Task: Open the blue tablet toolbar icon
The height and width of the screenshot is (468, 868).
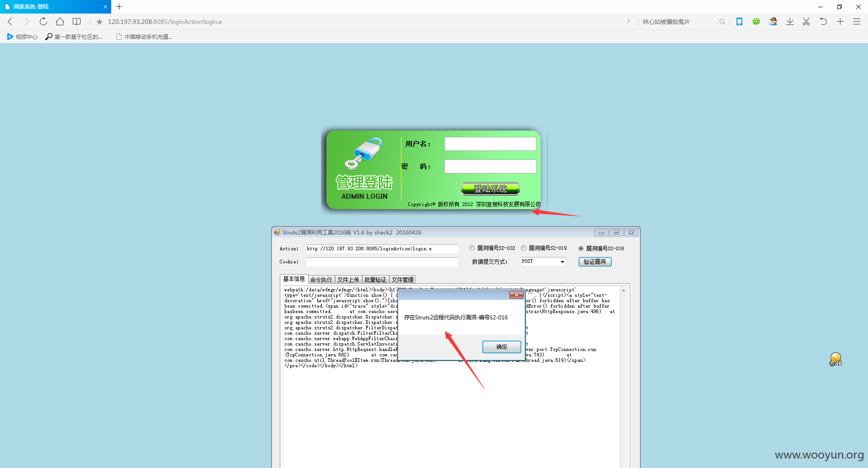Action: [x=739, y=22]
